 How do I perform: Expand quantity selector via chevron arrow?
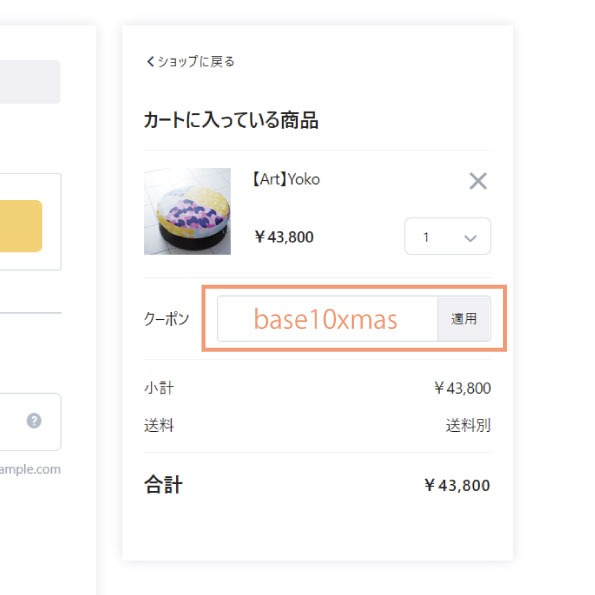click(470, 238)
